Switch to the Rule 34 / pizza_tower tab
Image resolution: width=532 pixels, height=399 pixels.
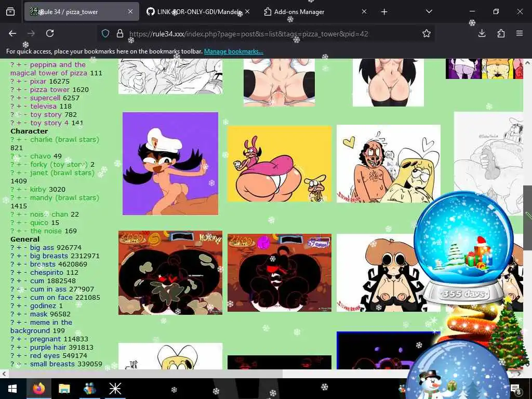click(82, 11)
